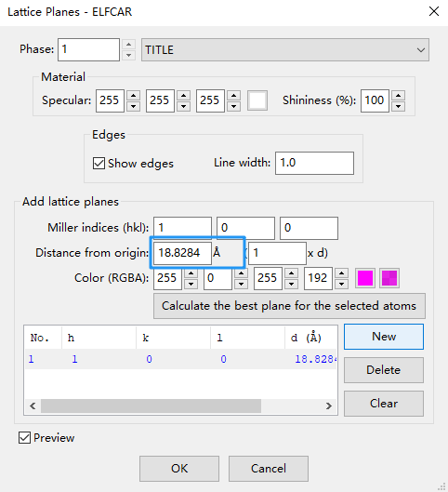The image size is (448, 492).
Task: Decrease the Color alpha value 192
Action: [341, 284]
